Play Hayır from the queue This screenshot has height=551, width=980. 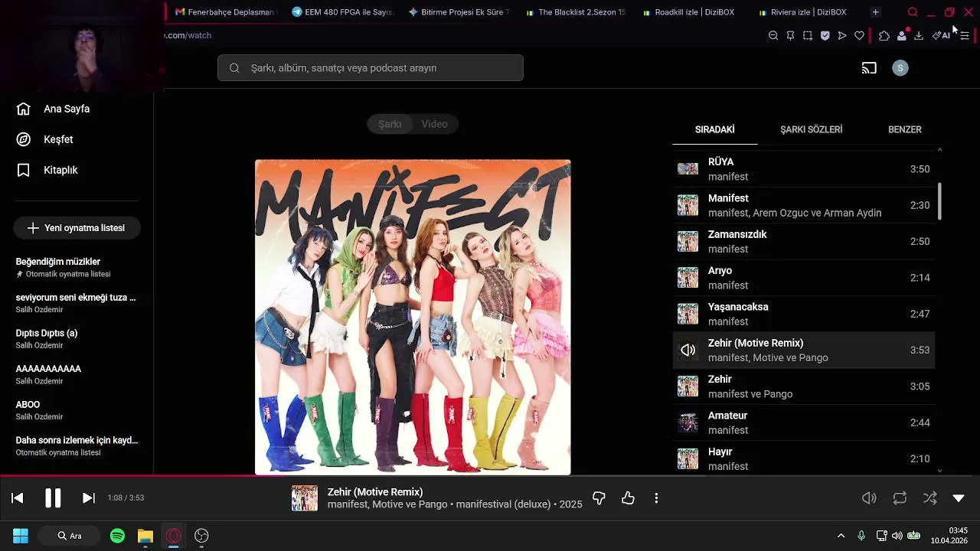[x=804, y=458]
